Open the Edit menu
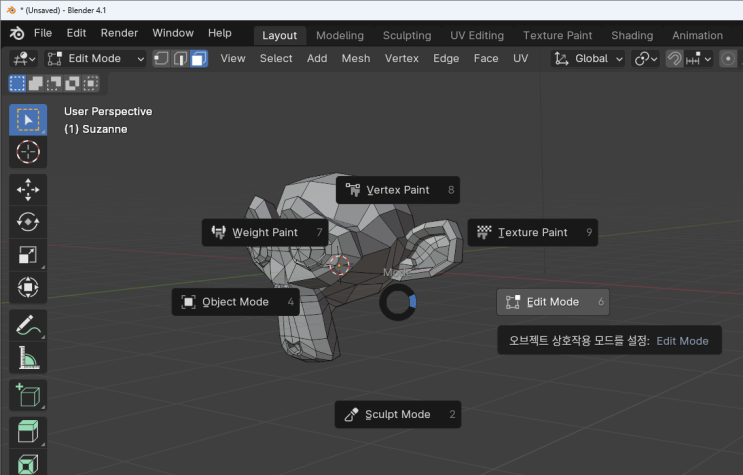Screen dimensions: 743x475 76,33
